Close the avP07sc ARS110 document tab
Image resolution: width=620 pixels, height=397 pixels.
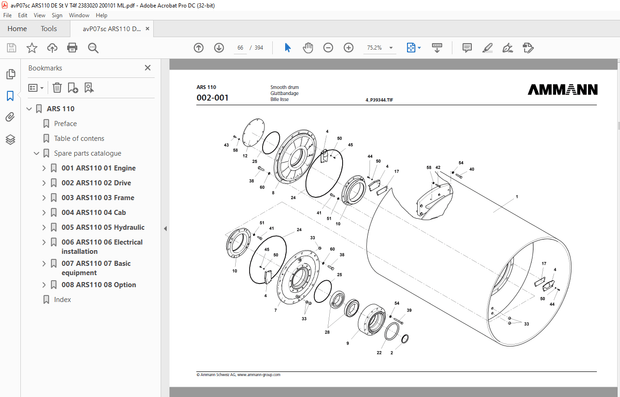coord(147,29)
